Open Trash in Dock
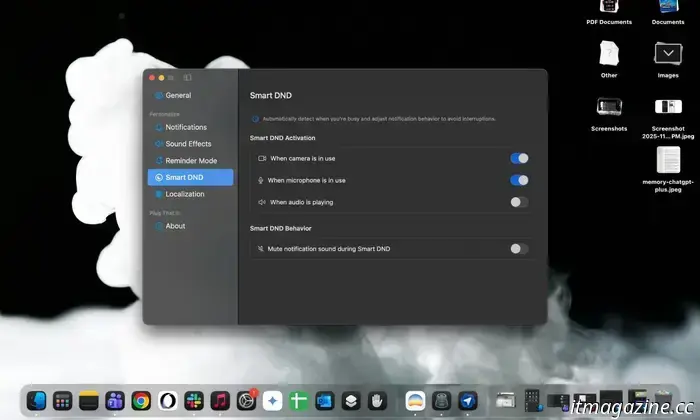The image size is (700, 420). coord(663,400)
